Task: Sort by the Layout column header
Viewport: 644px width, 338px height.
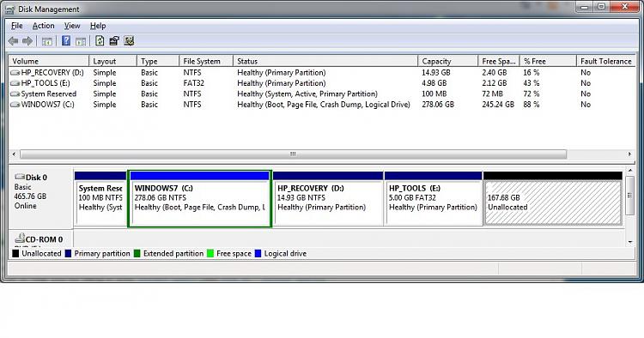Action: [112, 61]
